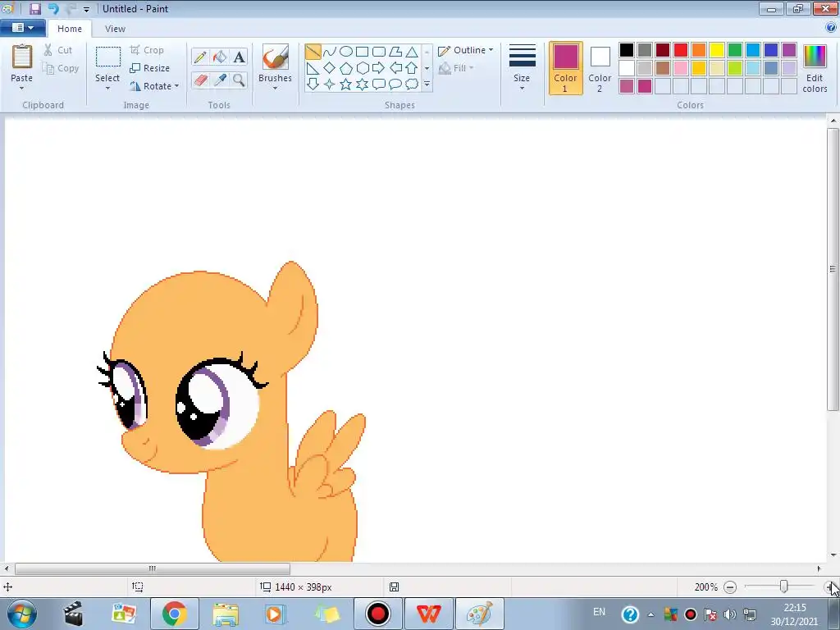Screen dimensions: 840x630
Task: Choose the Rounded rectangle shape
Action: (x=379, y=52)
